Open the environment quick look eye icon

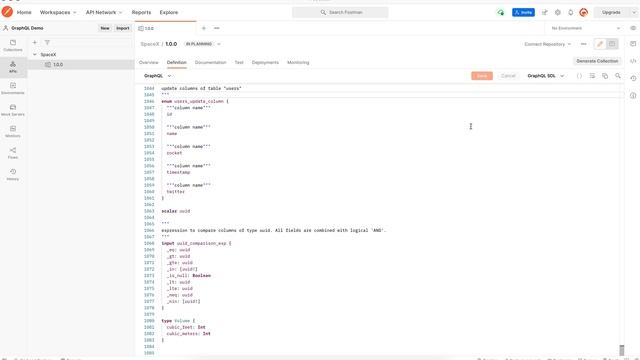tap(633, 28)
